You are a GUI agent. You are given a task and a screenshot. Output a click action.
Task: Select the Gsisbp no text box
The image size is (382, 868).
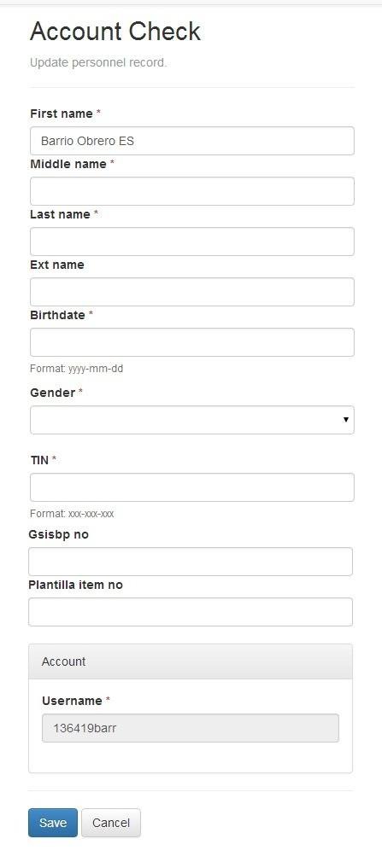[191, 562]
